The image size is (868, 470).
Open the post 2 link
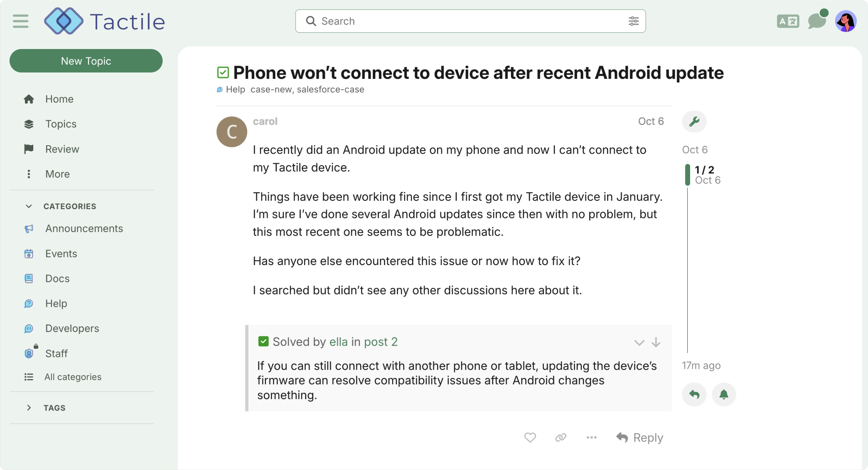click(x=380, y=342)
